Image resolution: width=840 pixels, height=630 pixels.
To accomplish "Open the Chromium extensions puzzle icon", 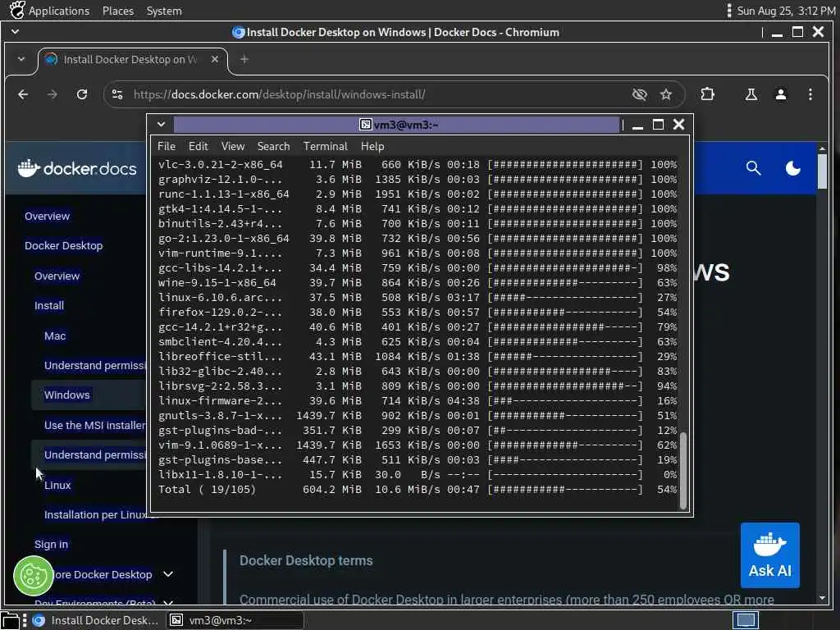I will tap(707, 94).
